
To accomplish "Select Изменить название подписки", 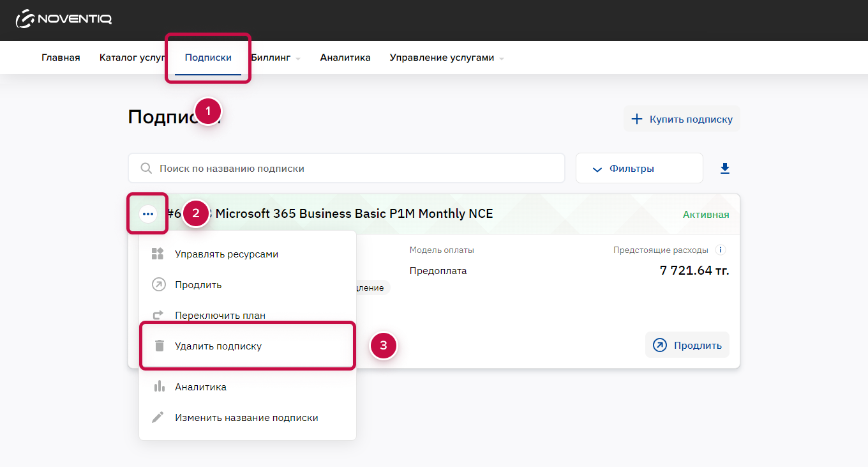I will [246, 418].
